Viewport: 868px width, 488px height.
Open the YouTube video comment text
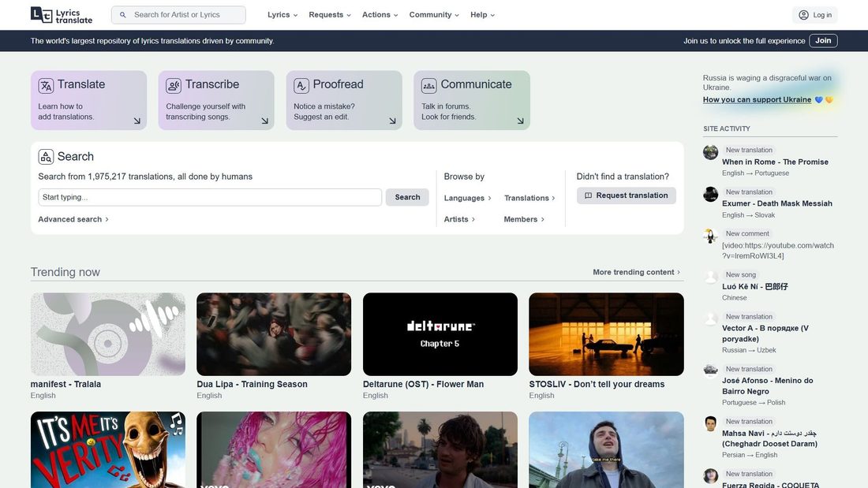(x=778, y=251)
